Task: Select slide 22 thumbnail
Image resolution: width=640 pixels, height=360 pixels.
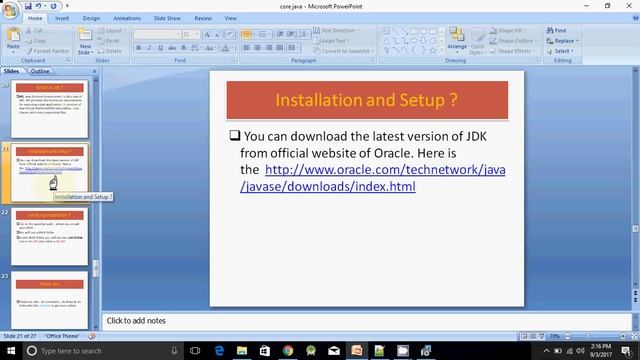Action: tap(49, 237)
